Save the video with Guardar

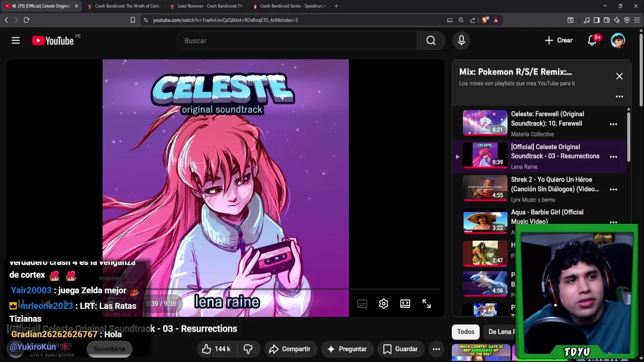pos(400,349)
